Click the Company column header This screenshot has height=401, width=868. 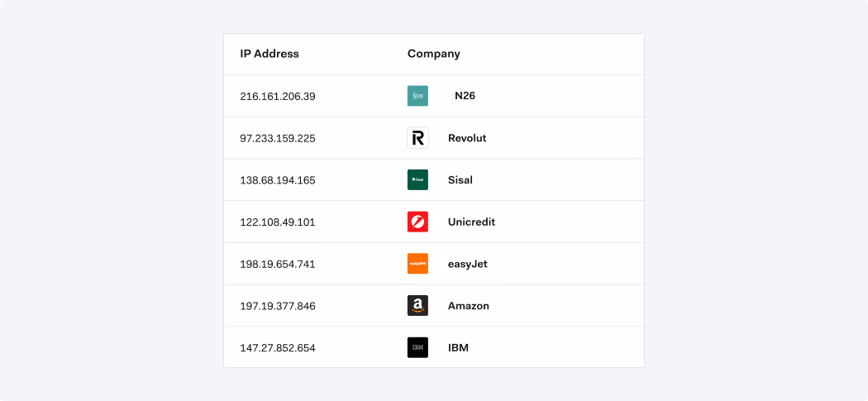coord(434,55)
